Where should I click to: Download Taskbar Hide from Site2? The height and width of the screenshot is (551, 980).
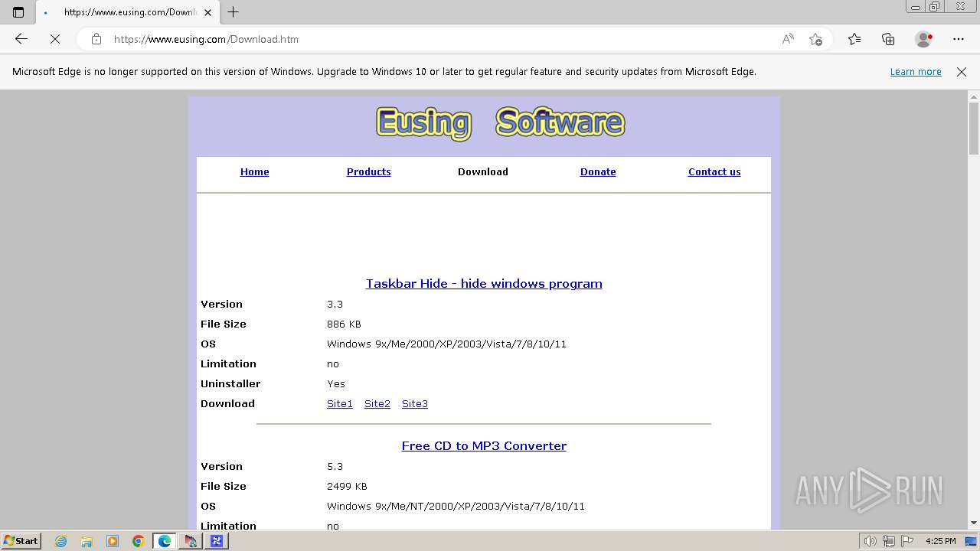click(377, 403)
